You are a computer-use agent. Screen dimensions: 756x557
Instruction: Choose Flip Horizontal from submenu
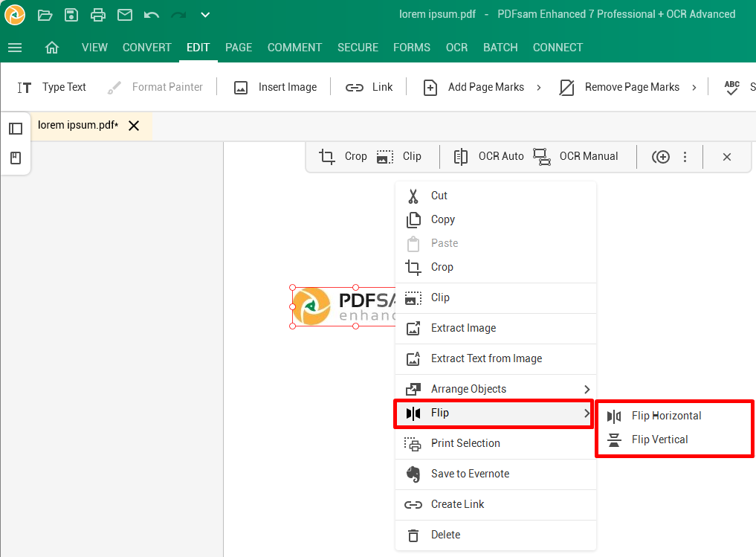point(666,416)
